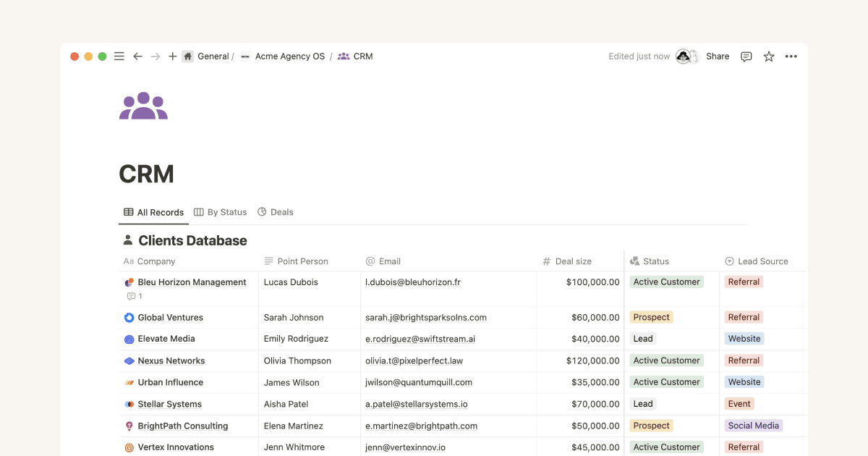Viewport: 868px width, 456px height.
Task: Open page options with the ellipsis icon
Action: (x=791, y=56)
